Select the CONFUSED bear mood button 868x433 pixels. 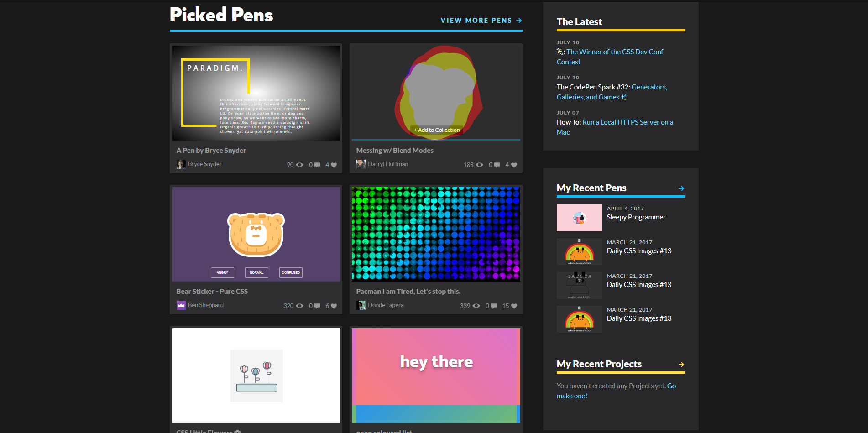point(291,272)
